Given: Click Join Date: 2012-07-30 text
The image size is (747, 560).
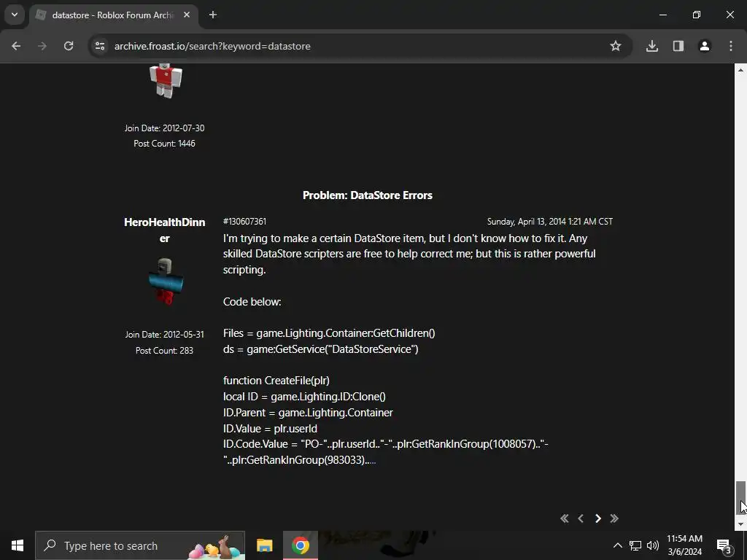Looking at the screenshot, I should 164,128.
